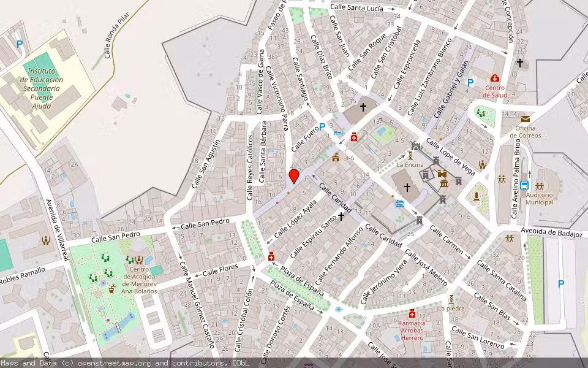Select the Calle San Blas label
This screenshot has width=588, height=368.
pyautogui.click(x=492, y=307)
